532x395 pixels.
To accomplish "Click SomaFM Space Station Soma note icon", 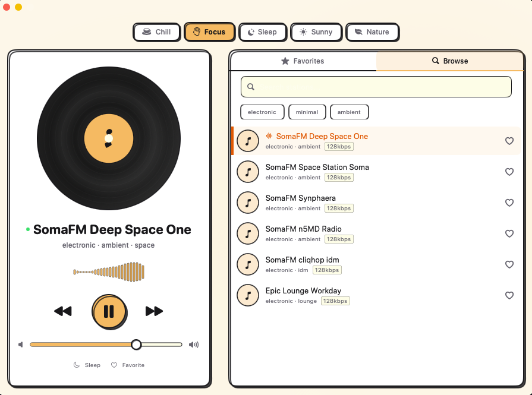I will click(x=248, y=172).
